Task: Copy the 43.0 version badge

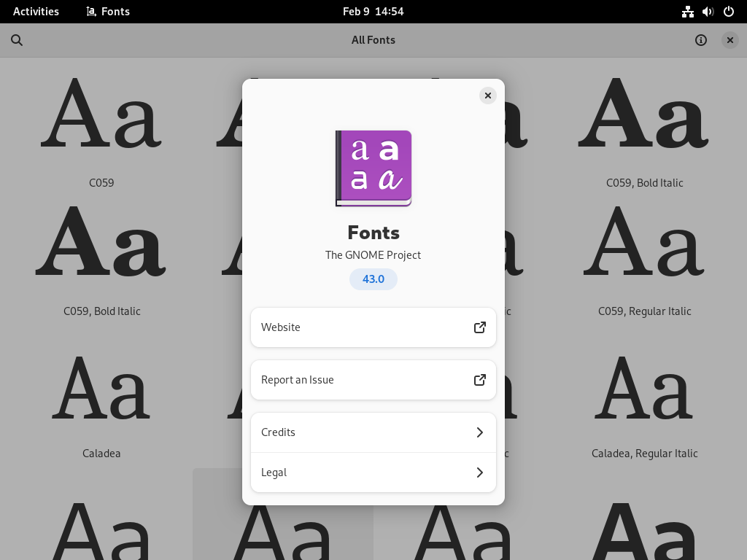Action: (373, 279)
